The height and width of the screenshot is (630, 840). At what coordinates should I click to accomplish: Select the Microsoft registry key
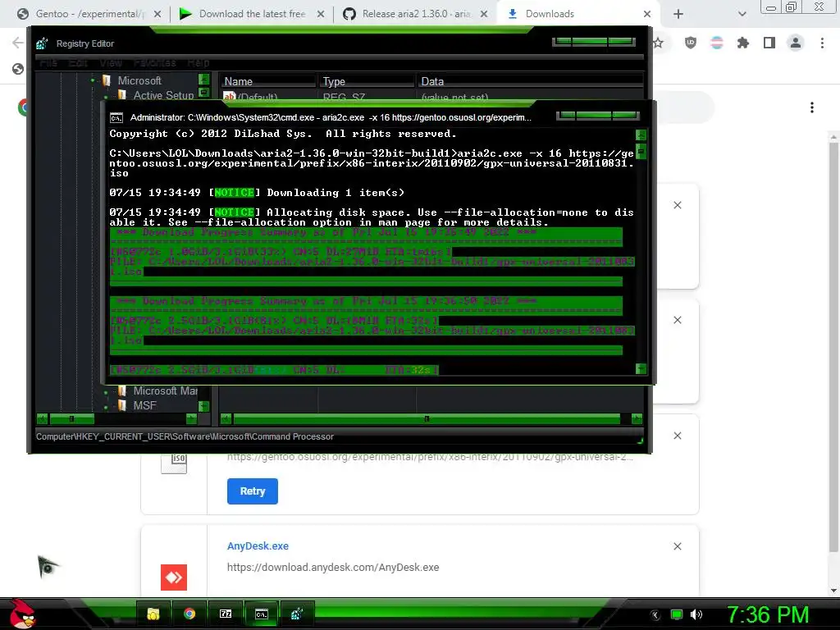point(139,81)
